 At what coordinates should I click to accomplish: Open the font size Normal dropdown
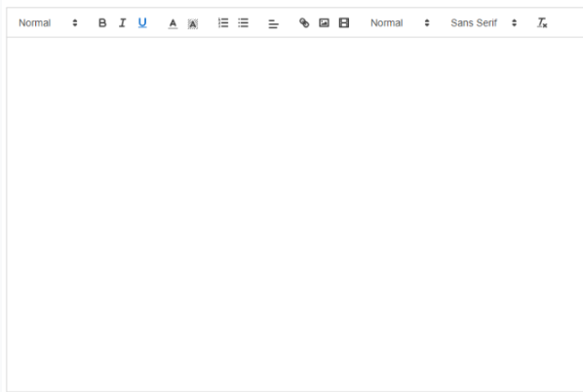[x=400, y=23]
